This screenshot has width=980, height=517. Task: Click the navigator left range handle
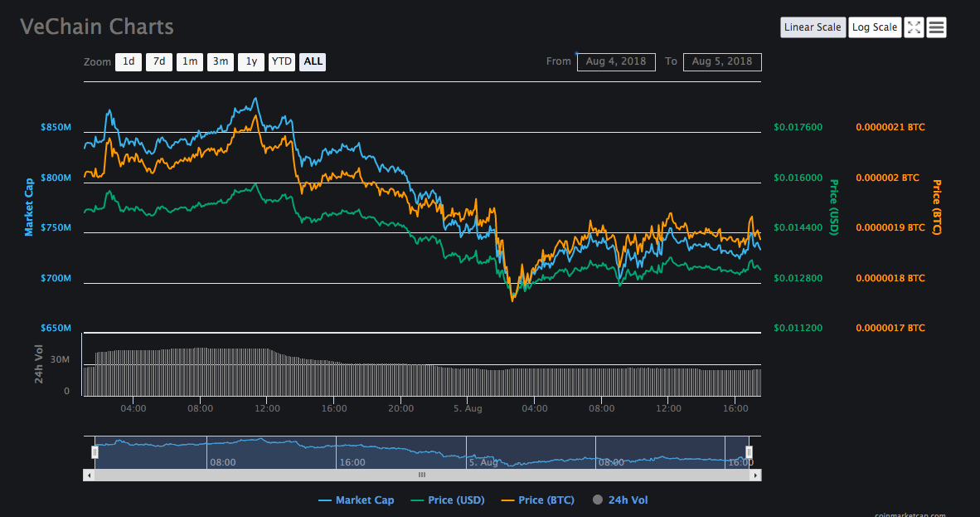click(x=95, y=452)
